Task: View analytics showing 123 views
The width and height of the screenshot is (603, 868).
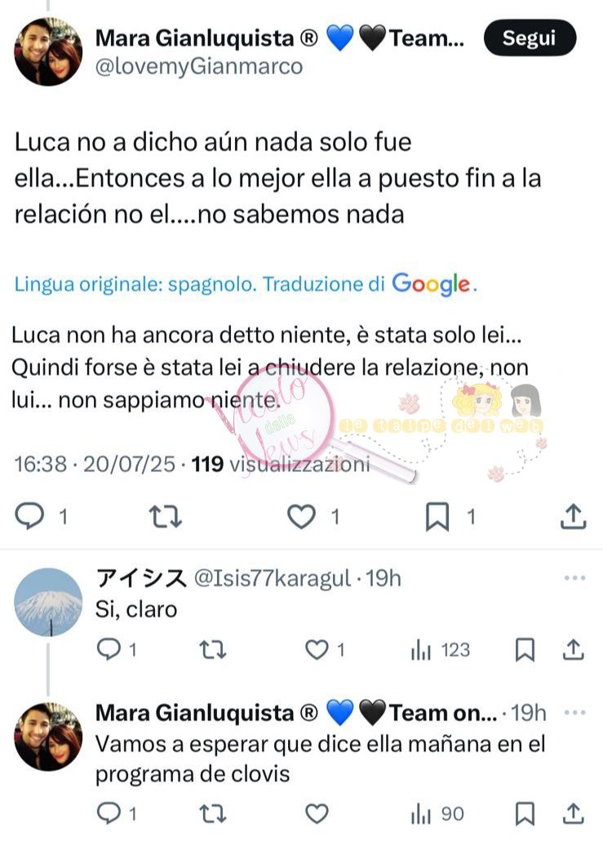Action: tap(441, 649)
